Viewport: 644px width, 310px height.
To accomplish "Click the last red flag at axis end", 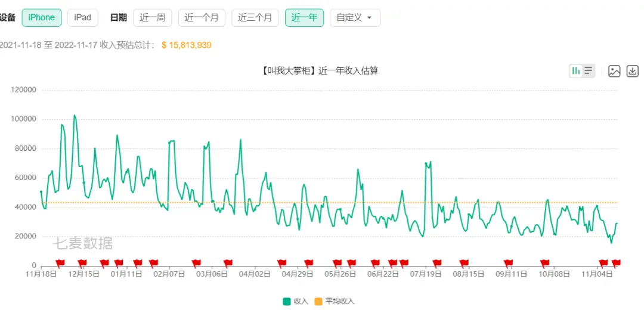I will pos(615,263).
